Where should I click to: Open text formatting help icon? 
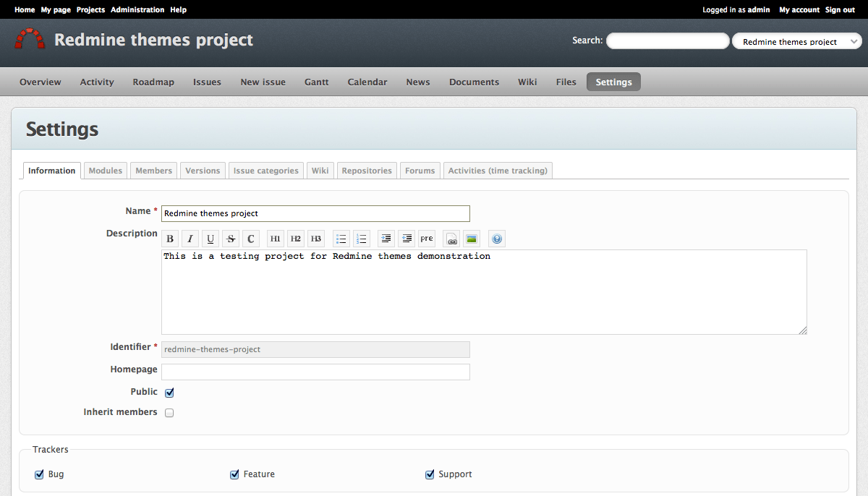497,239
